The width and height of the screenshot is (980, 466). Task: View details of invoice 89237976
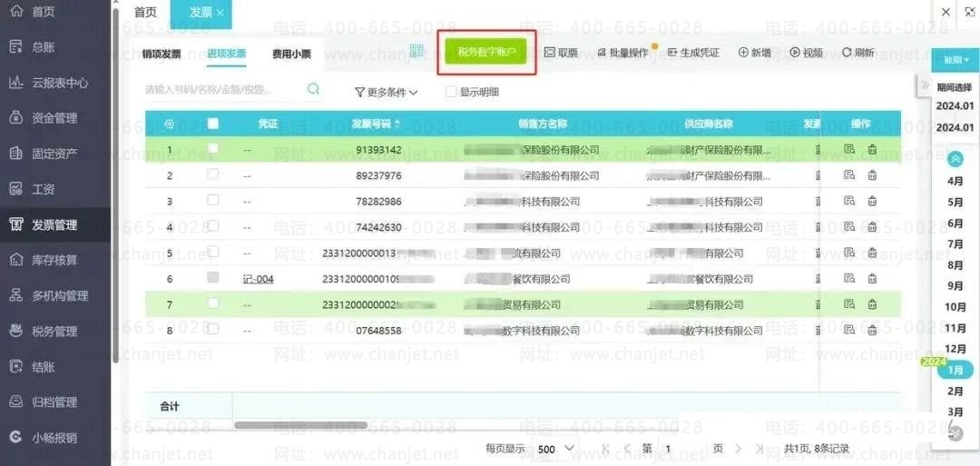tap(848, 175)
